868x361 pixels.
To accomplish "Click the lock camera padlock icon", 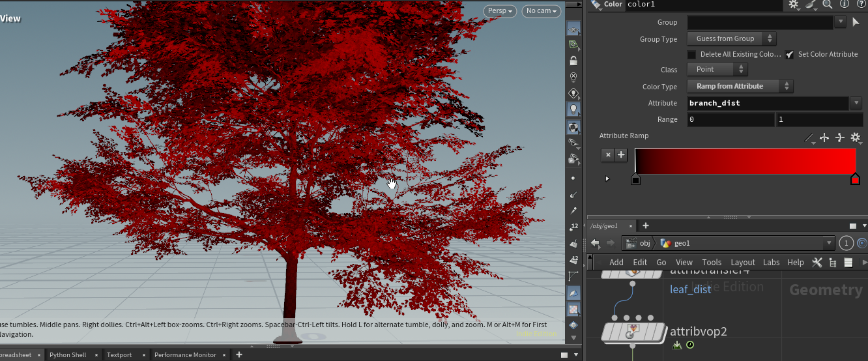I will tap(573, 61).
